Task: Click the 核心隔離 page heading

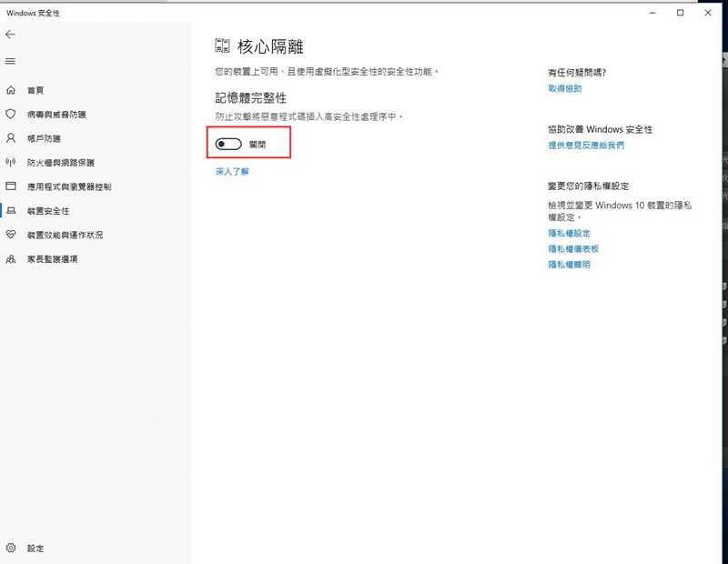Action: click(x=270, y=46)
